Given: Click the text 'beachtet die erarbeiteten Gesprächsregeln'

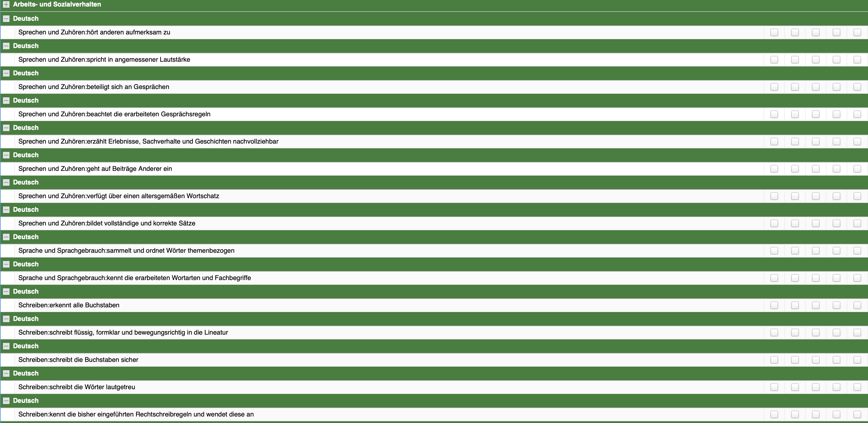Looking at the screenshot, I should (x=149, y=114).
